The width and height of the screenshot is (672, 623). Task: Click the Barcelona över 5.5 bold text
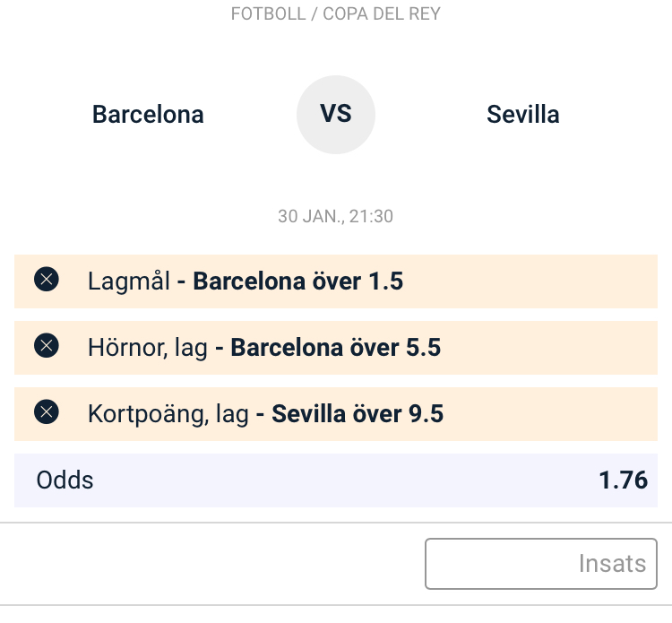pos(336,348)
